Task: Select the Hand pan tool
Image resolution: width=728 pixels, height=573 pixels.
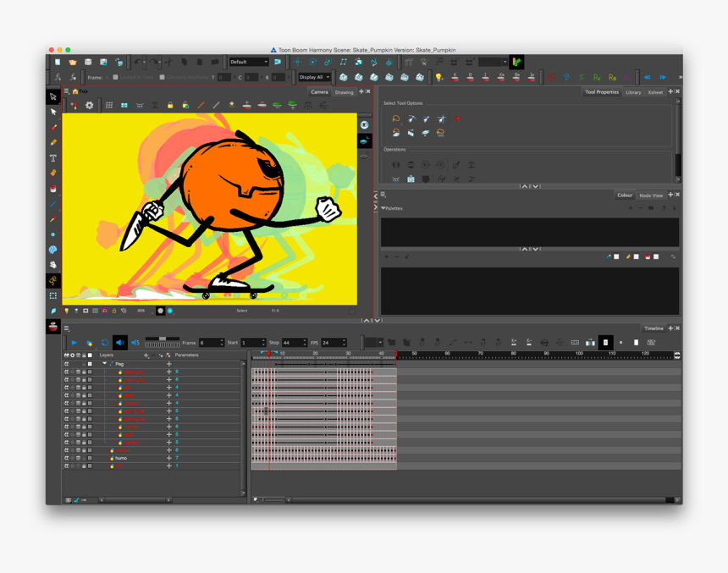Action: pyautogui.click(x=53, y=265)
